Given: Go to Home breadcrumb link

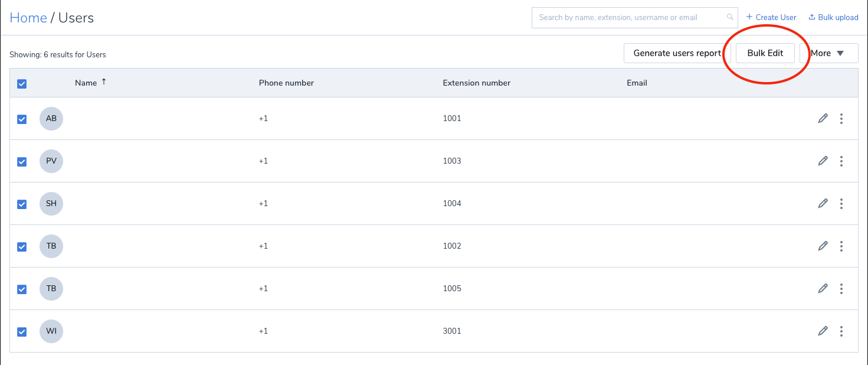Looking at the screenshot, I should click(x=28, y=18).
